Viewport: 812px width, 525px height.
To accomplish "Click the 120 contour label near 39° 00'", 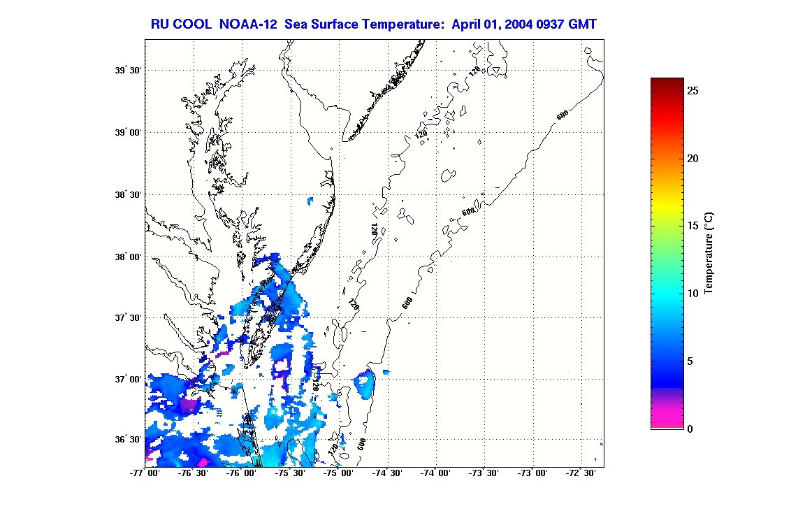I will tap(421, 134).
